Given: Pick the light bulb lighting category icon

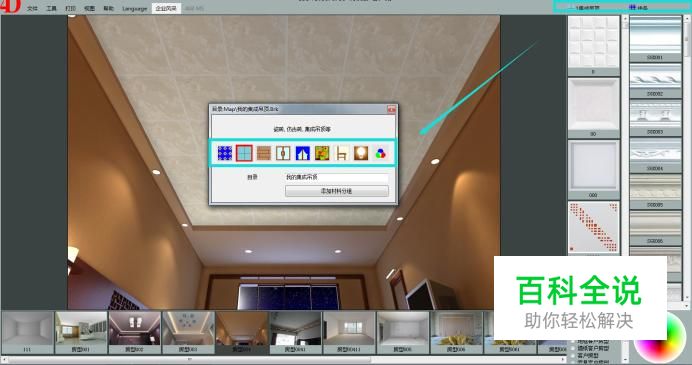Looking at the screenshot, I should coord(361,153).
